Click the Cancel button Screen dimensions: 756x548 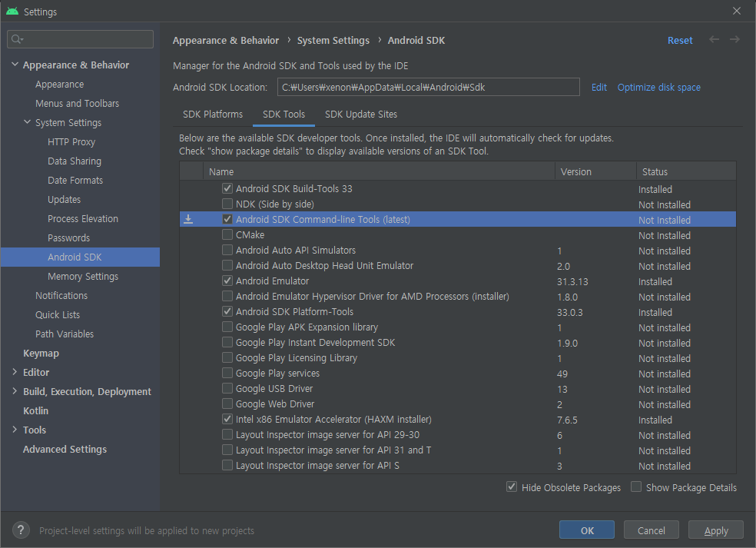[x=652, y=530]
